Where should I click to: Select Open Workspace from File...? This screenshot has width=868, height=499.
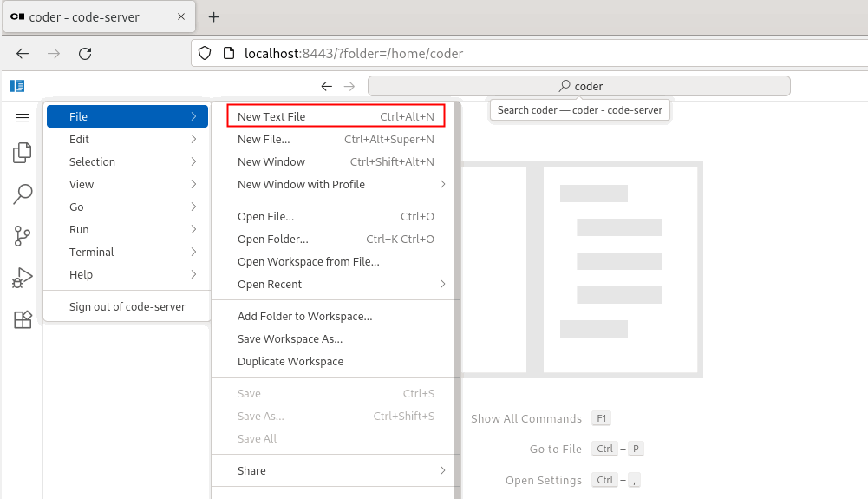coord(336,261)
